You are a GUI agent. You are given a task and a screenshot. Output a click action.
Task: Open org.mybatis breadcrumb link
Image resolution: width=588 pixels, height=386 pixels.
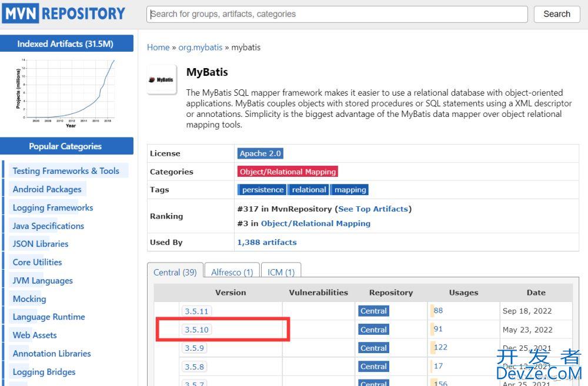coord(201,47)
